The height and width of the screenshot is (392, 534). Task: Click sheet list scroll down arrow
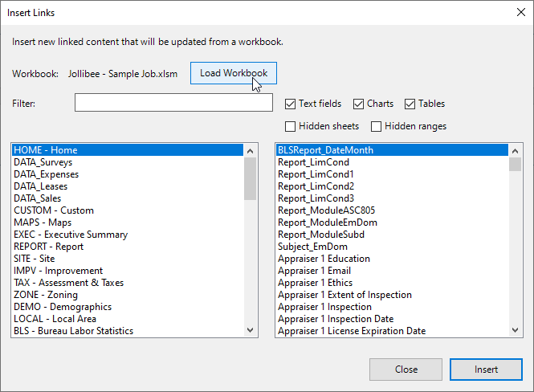click(x=251, y=330)
